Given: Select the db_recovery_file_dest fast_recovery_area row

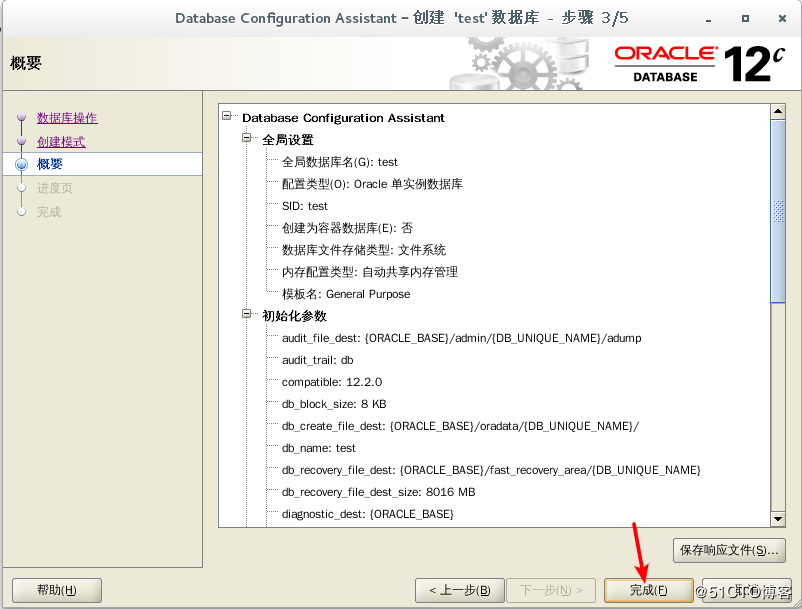Looking at the screenshot, I should (491, 470).
